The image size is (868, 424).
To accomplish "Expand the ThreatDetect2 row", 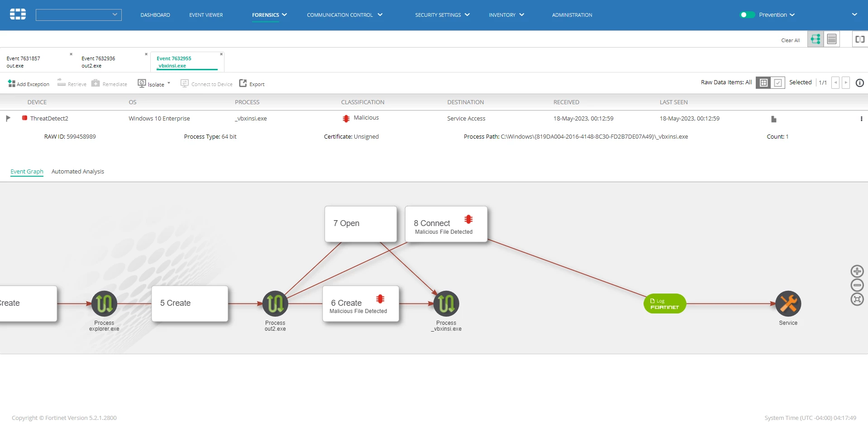I will coord(8,118).
